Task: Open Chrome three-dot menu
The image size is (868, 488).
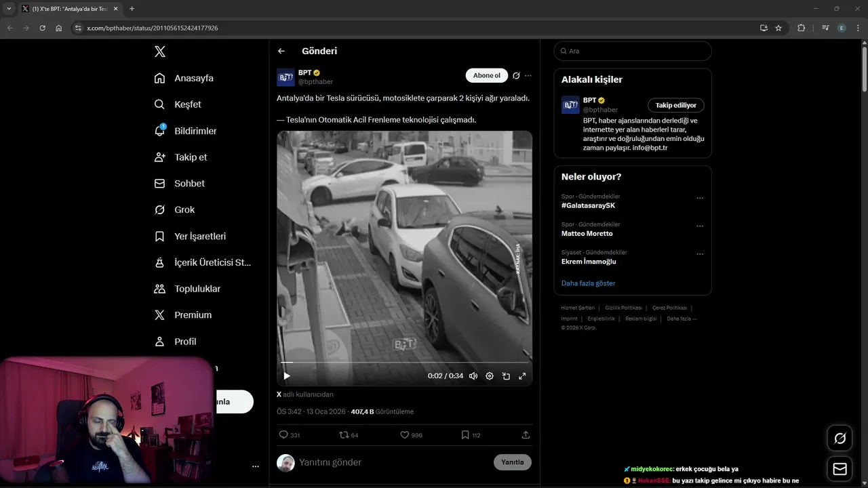Action: point(858,28)
